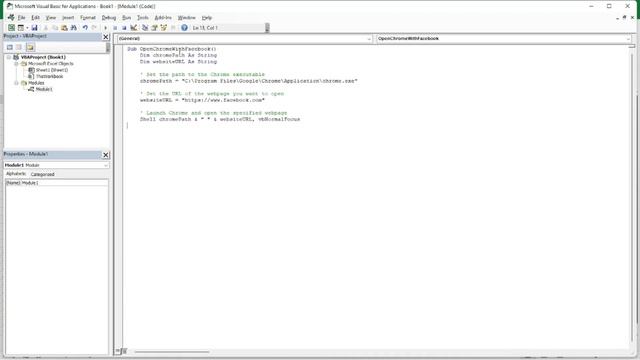Viewport: 640px width, 360px height.
Task: Click the Insert UserForm toolbar icon
Action: (x=20, y=28)
